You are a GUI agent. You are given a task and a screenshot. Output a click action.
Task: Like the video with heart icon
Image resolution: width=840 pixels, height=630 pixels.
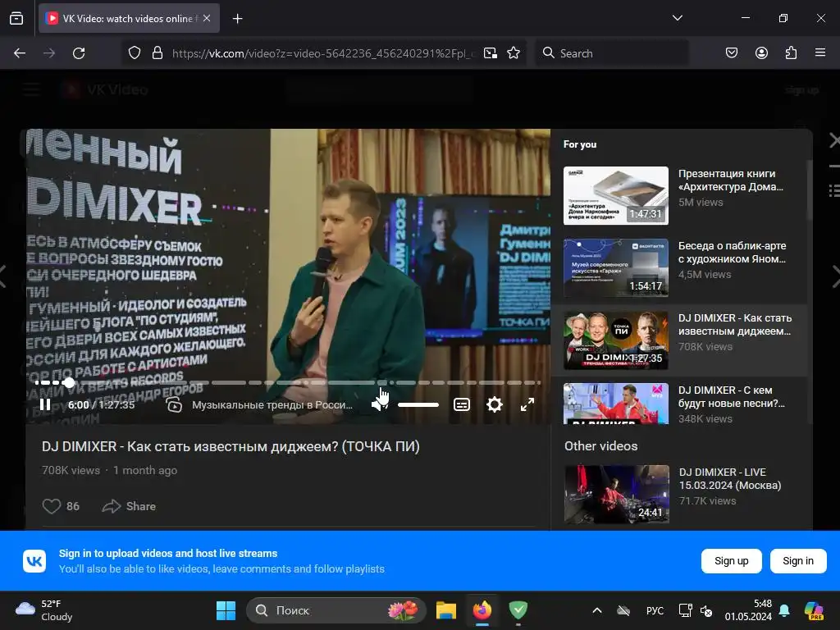pyautogui.click(x=52, y=506)
